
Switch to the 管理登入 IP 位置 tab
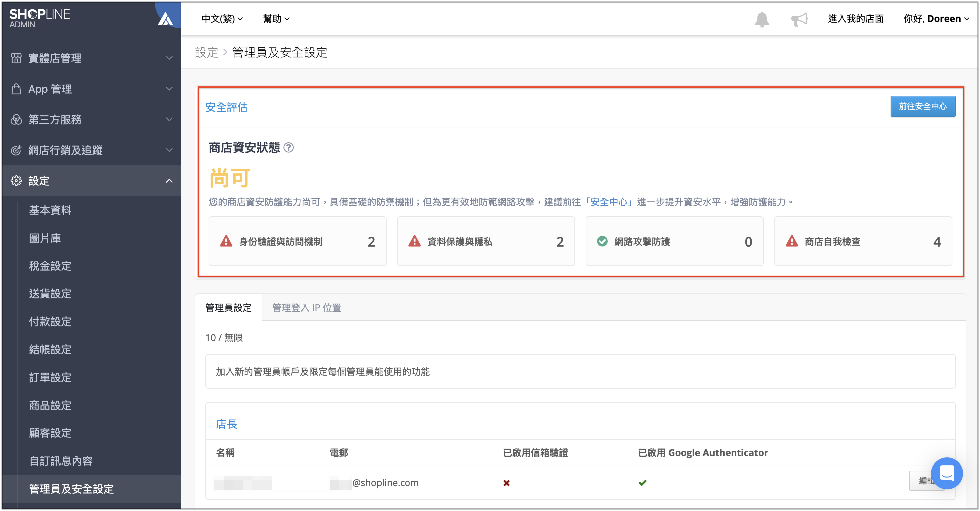point(307,307)
